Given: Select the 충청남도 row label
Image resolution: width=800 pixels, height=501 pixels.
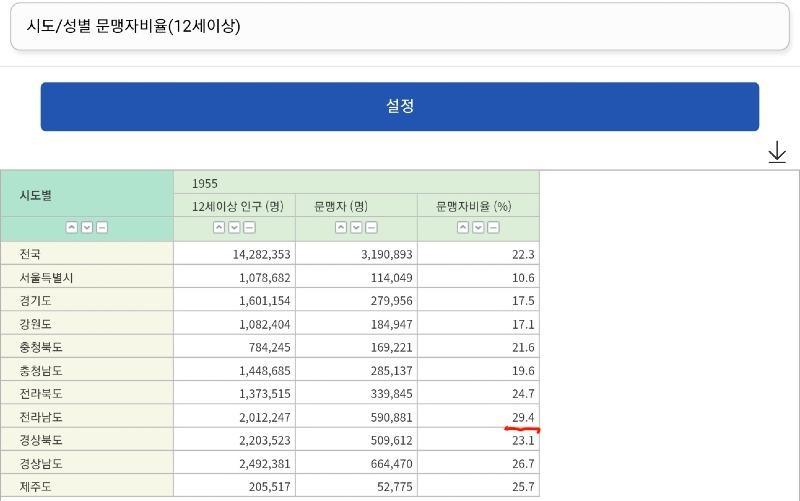Looking at the screenshot, I should [x=41, y=370].
